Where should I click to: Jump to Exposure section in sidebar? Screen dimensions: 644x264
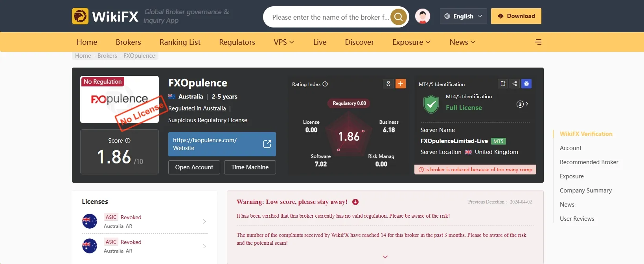tap(572, 176)
